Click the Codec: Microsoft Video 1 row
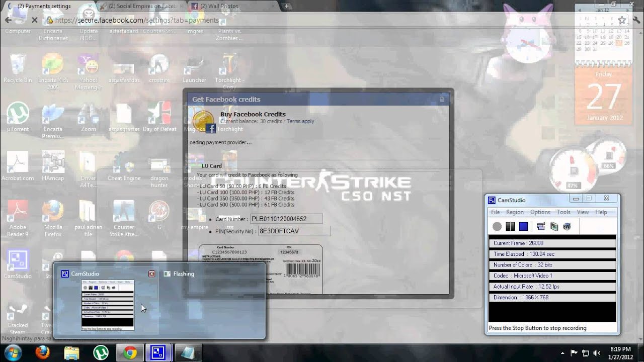Screen dimensions: 644x362 pyautogui.click(x=552, y=276)
